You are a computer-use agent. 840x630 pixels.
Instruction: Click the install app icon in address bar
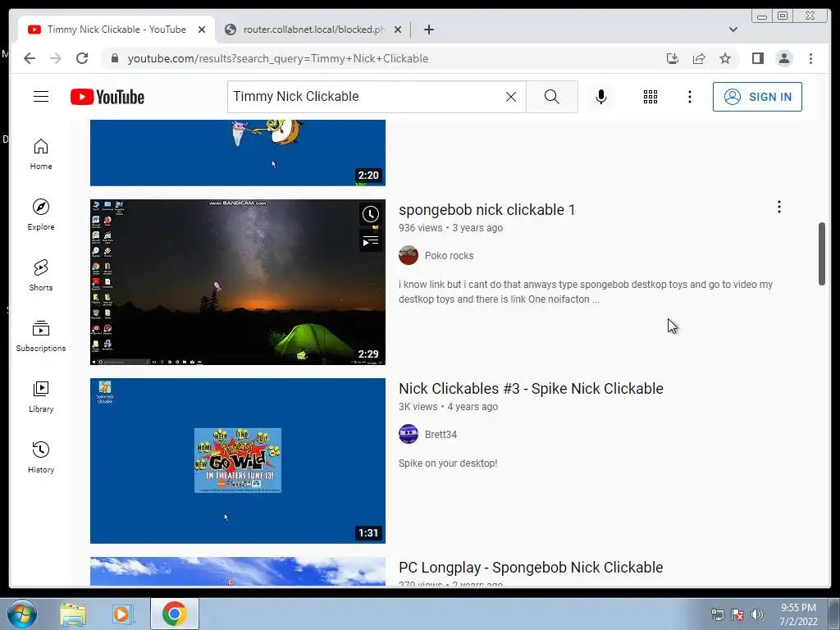[673, 58]
